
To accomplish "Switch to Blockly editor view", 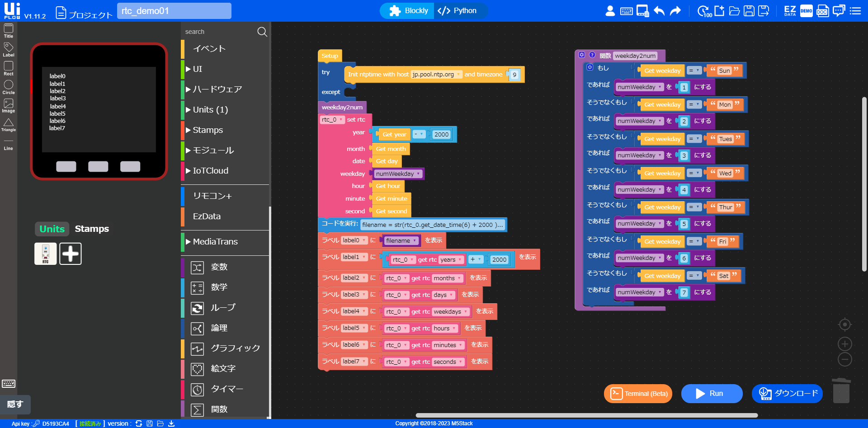I will point(408,11).
